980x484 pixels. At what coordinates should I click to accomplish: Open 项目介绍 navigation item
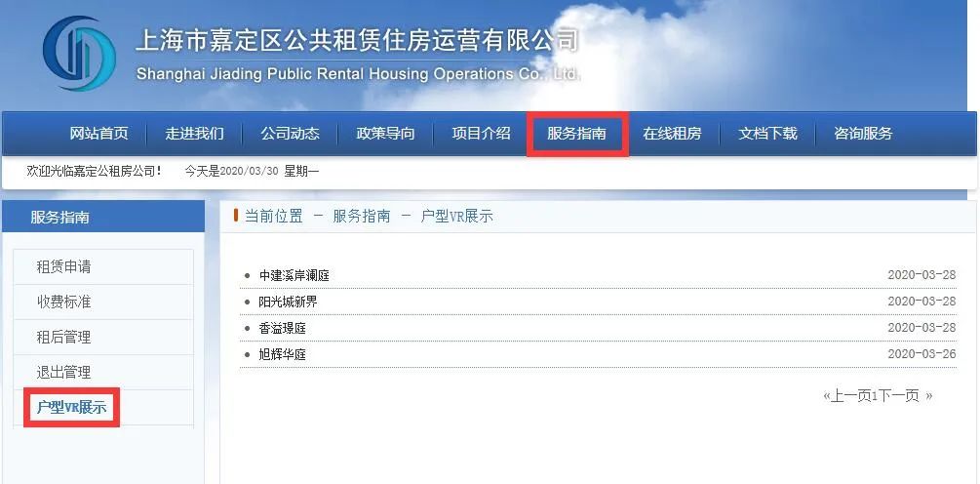click(x=482, y=133)
